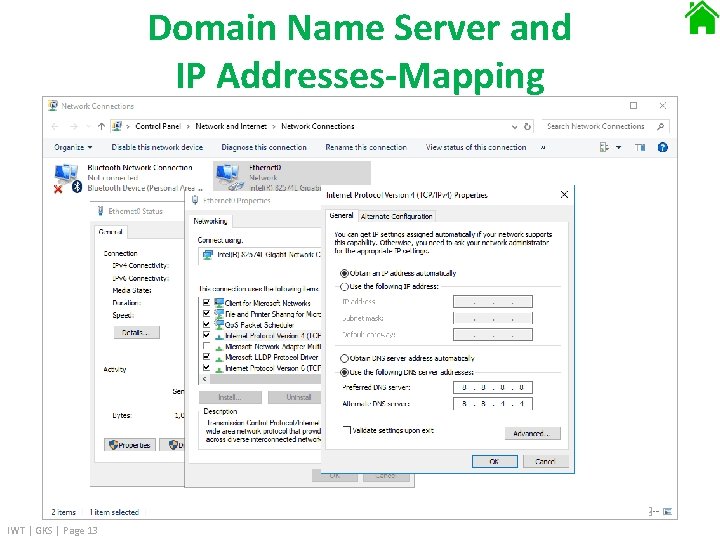Go back with the Explorer back arrow
The image size is (720, 540).
(x=55, y=126)
